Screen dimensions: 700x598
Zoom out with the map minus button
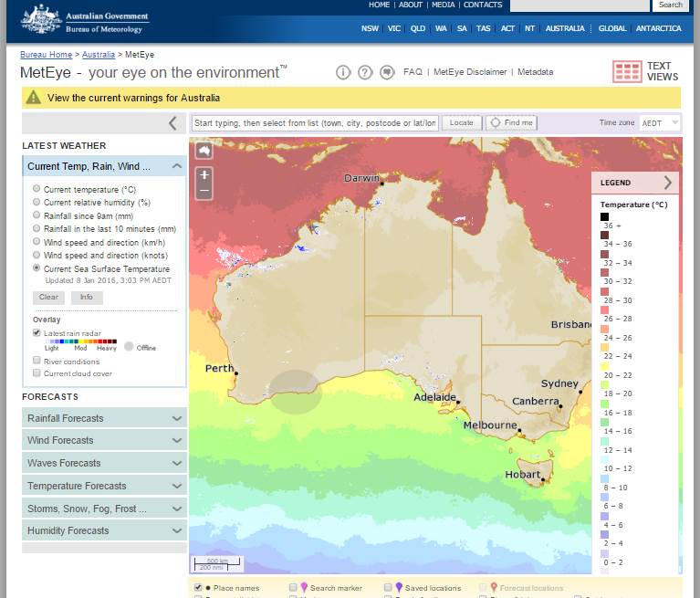204,192
